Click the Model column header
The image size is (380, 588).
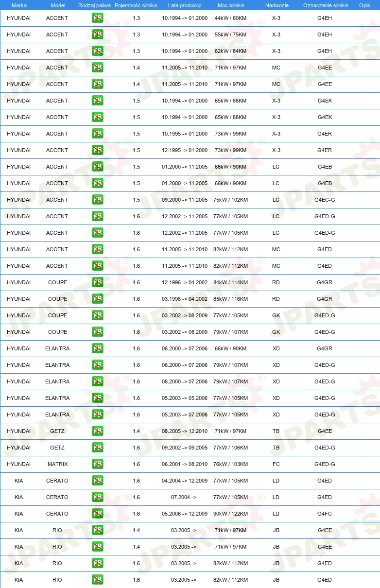(x=58, y=5)
